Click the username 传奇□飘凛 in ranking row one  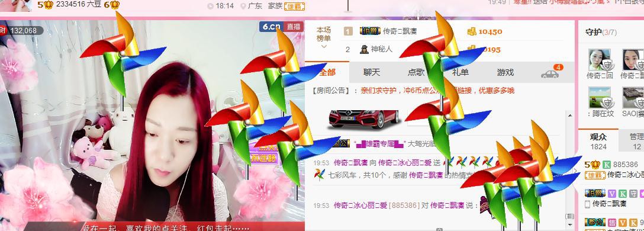(x=400, y=31)
